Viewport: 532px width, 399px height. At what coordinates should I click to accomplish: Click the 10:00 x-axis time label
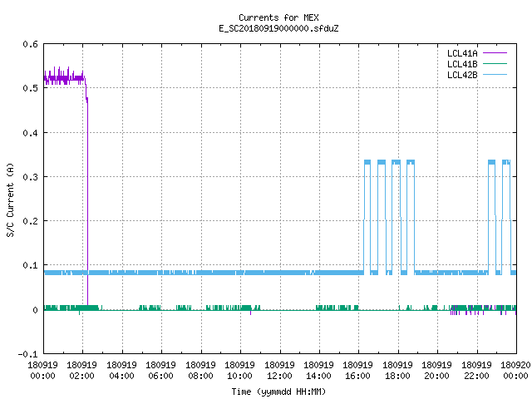click(x=240, y=376)
